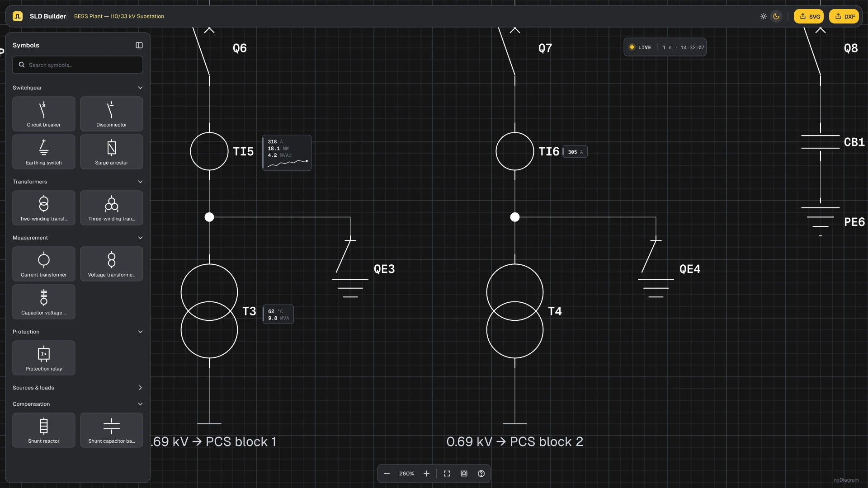868x488 pixels.
Task: Export diagram as DXF
Action: (x=844, y=16)
